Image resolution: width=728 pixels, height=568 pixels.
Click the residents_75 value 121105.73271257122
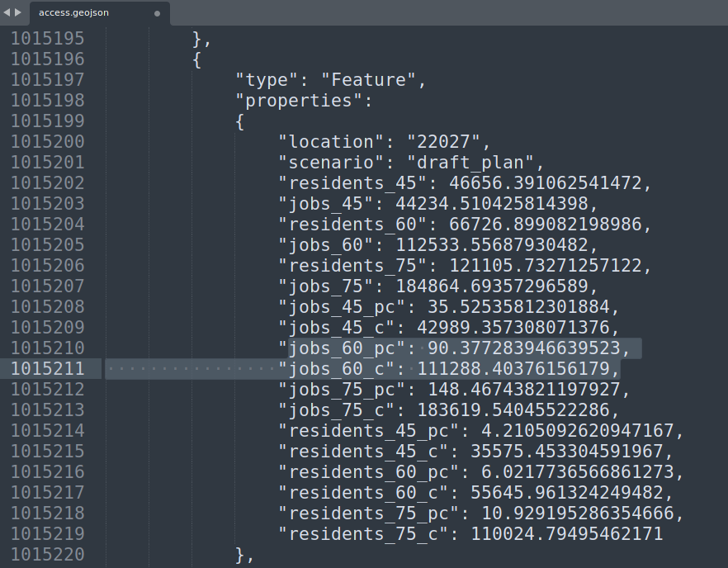click(545, 266)
